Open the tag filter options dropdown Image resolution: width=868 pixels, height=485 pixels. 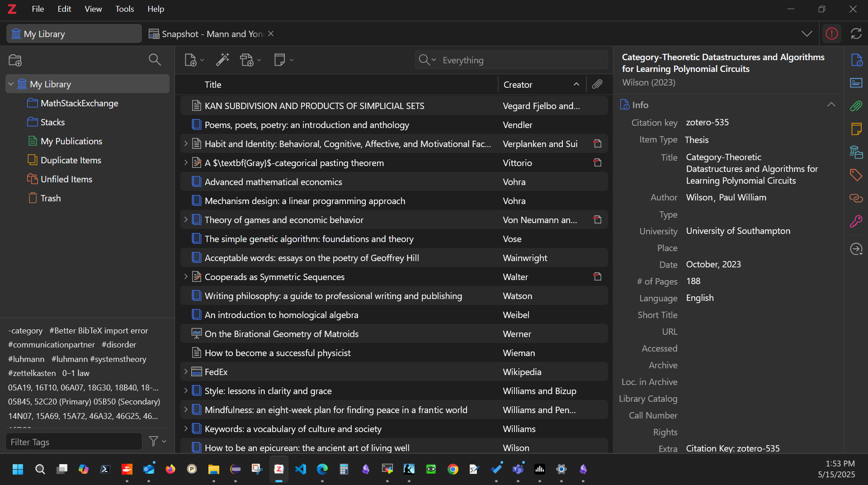pyautogui.click(x=157, y=441)
